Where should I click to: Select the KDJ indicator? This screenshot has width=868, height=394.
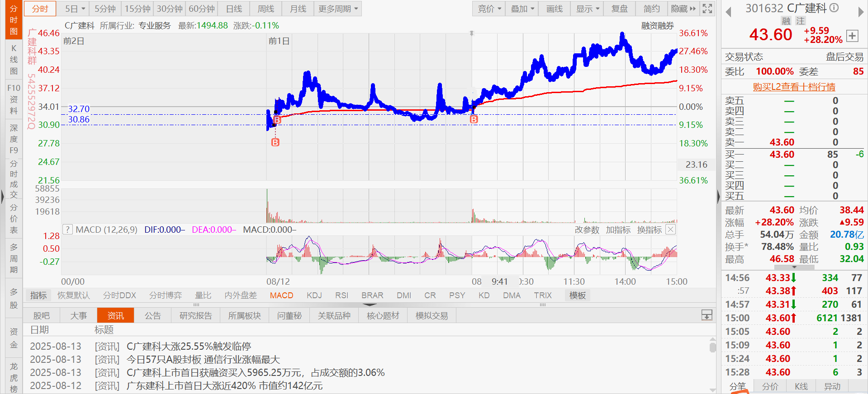314,295
